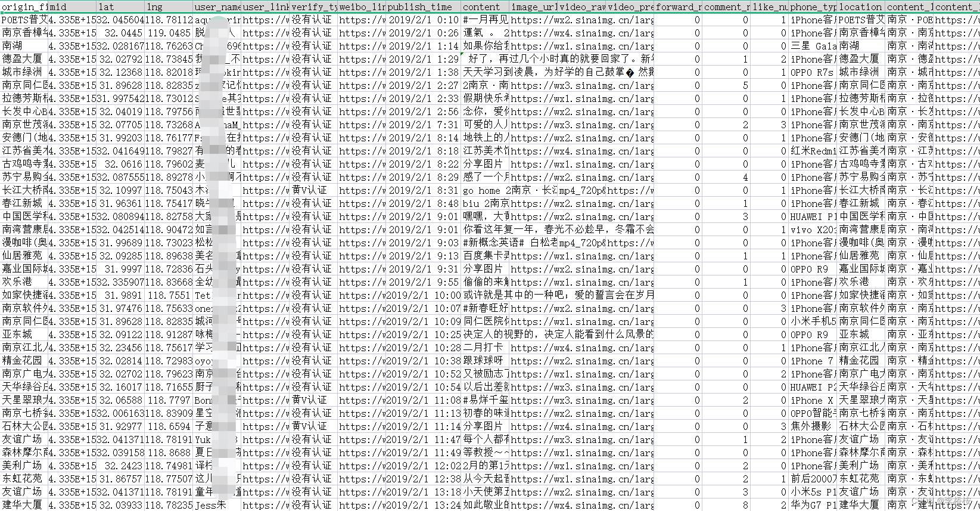Select the lng value 119.0485
This screenshot has width=980, height=511.
point(169,33)
